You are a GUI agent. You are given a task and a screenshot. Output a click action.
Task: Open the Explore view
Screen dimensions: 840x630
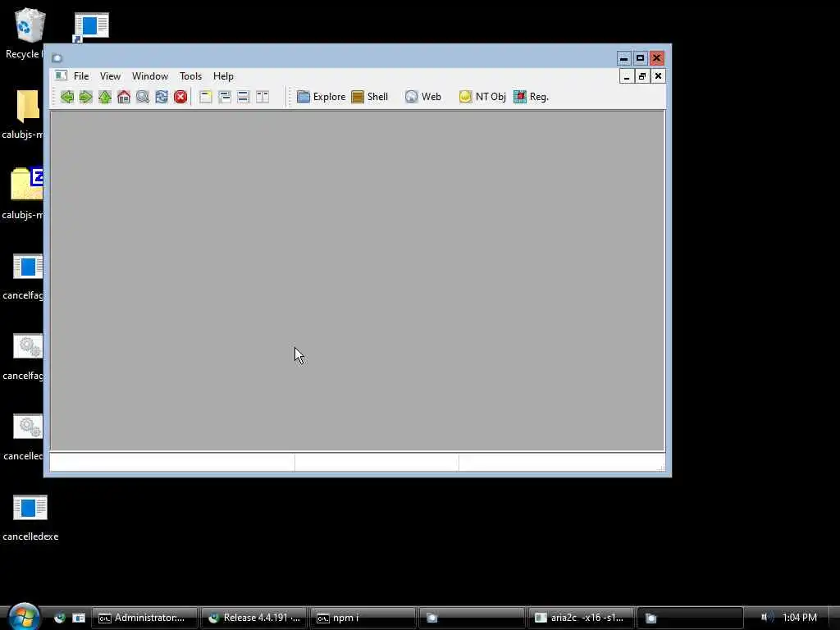point(322,97)
